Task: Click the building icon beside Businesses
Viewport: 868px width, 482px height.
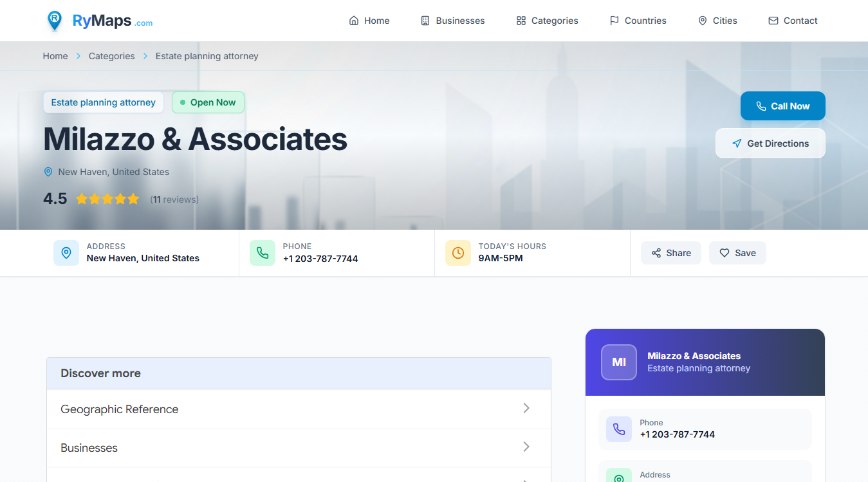Action: pos(425,21)
